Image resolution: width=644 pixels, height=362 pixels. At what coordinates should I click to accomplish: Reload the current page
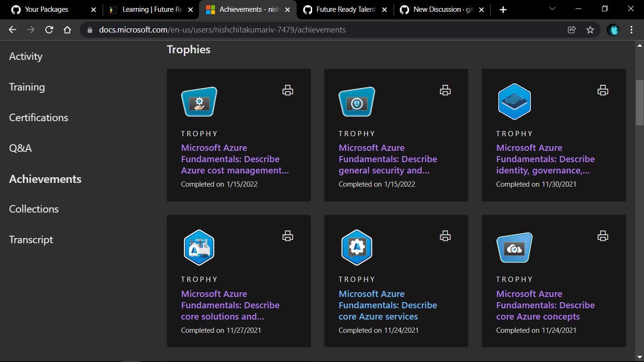pyautogui.click(x=49, y=30)
